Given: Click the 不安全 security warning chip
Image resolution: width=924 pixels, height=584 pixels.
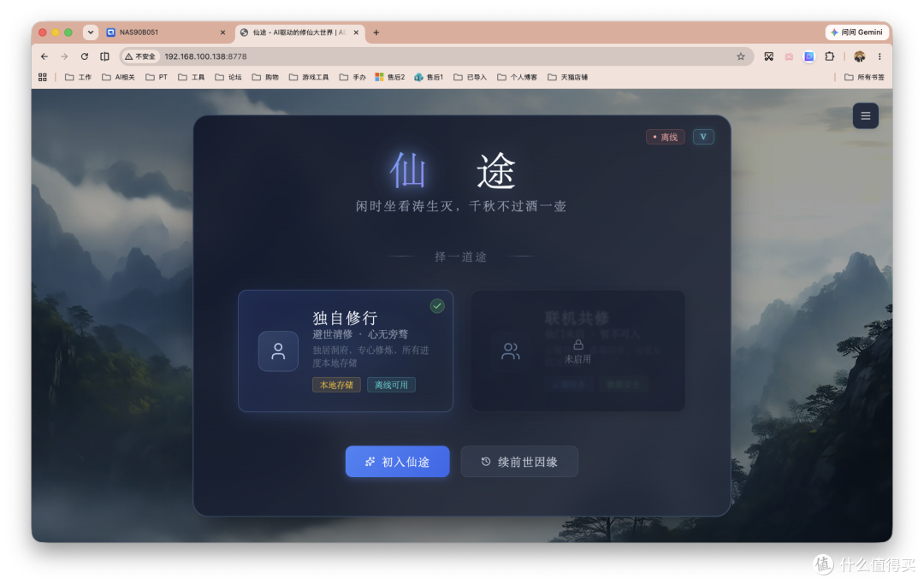Looking at the screenshot, I should tap(140, 56).
